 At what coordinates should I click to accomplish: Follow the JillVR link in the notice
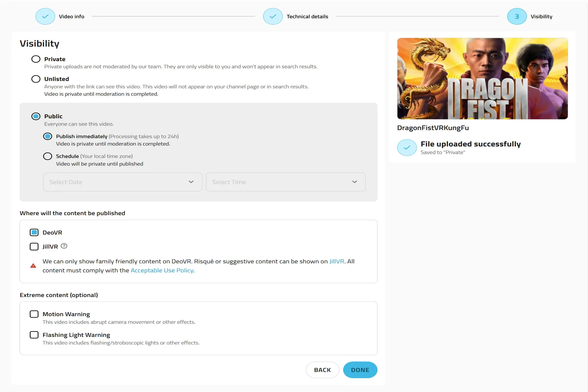click(x=337, y=261)
